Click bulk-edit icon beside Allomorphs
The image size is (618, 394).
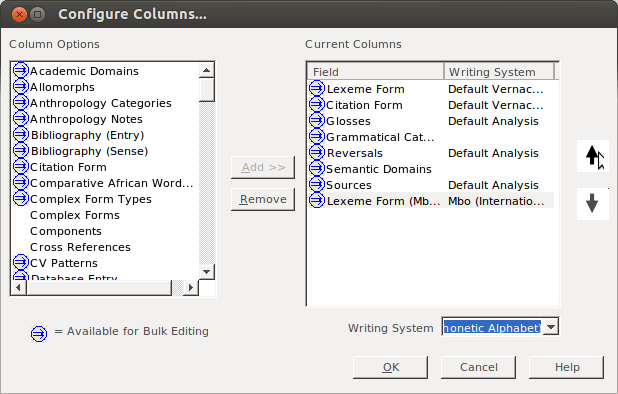20,87
